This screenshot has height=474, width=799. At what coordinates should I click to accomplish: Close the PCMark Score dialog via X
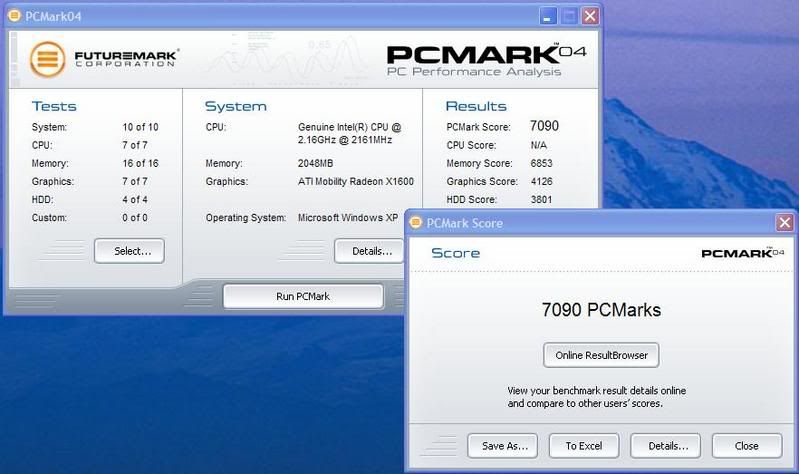(x=785, y=223)
